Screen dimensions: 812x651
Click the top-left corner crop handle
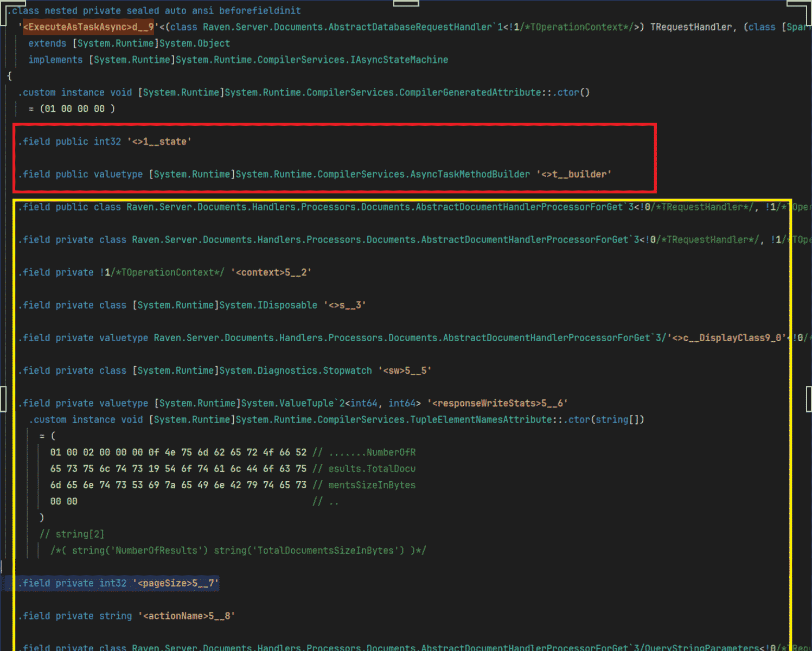coord(4,4)
